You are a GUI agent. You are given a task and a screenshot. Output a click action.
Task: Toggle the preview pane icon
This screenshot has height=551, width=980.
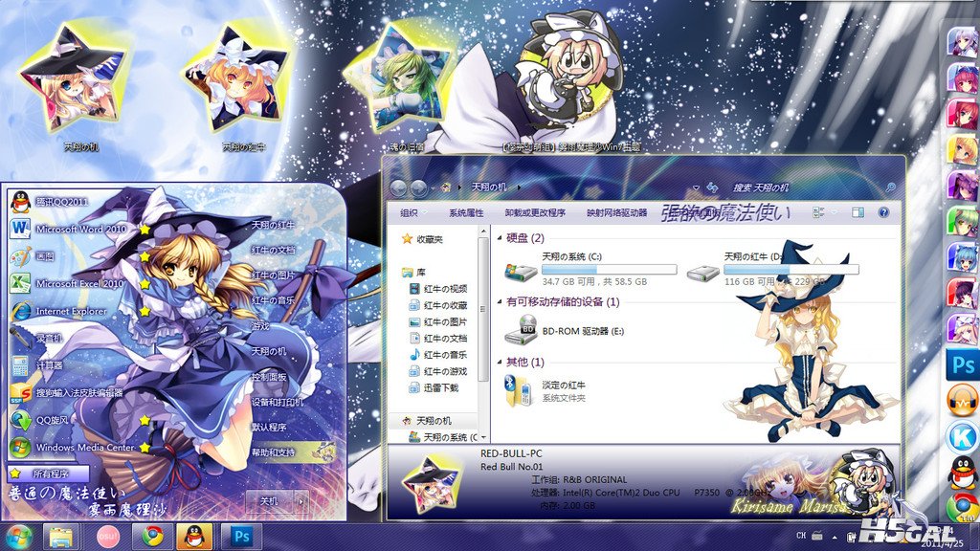(857, 212)
